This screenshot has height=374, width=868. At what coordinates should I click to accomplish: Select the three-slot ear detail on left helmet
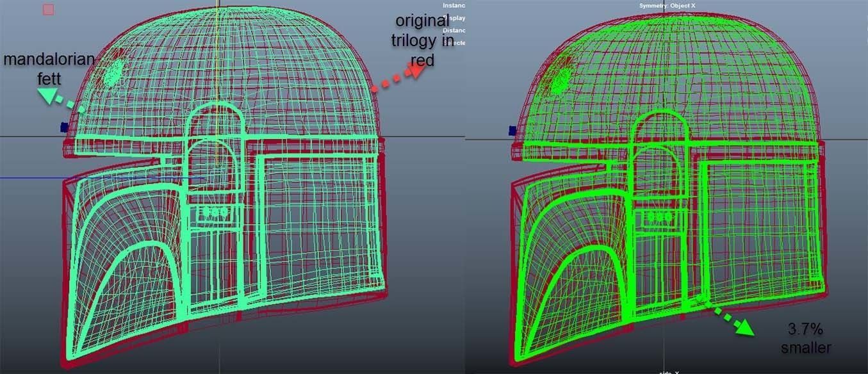(213, 213)
